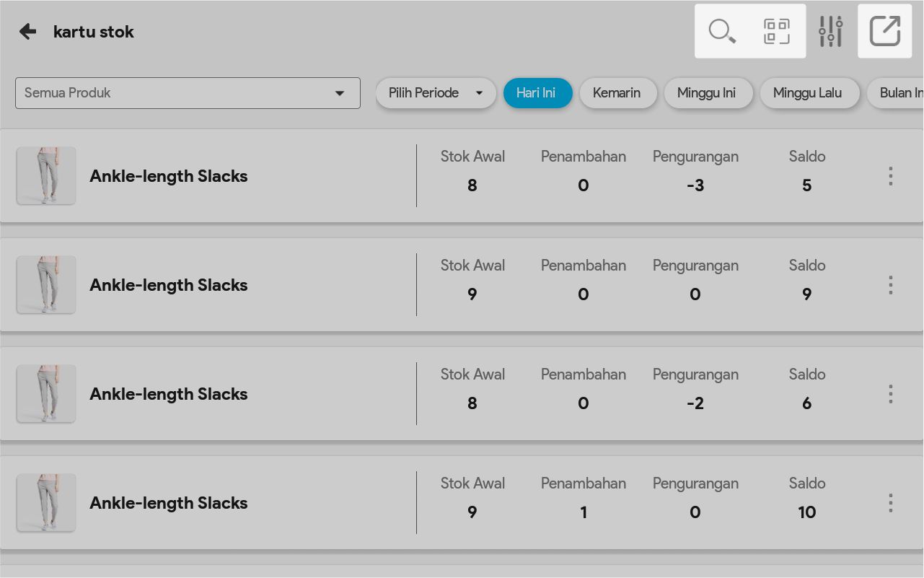
Task: Choose the Minggu Lalu period chip
Action: tap(809, 93)
